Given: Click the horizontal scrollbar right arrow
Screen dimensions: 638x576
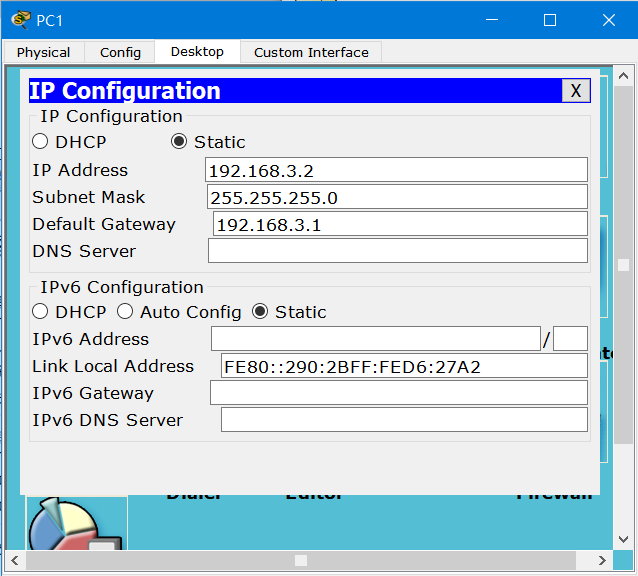Looking at the screenshot, I should coord(603,561).
